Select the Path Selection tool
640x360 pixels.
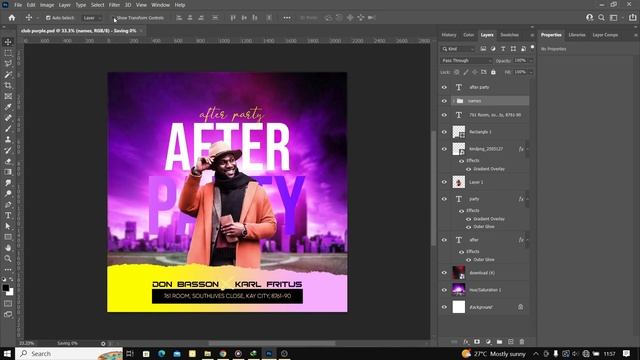(x=8, y=226)
